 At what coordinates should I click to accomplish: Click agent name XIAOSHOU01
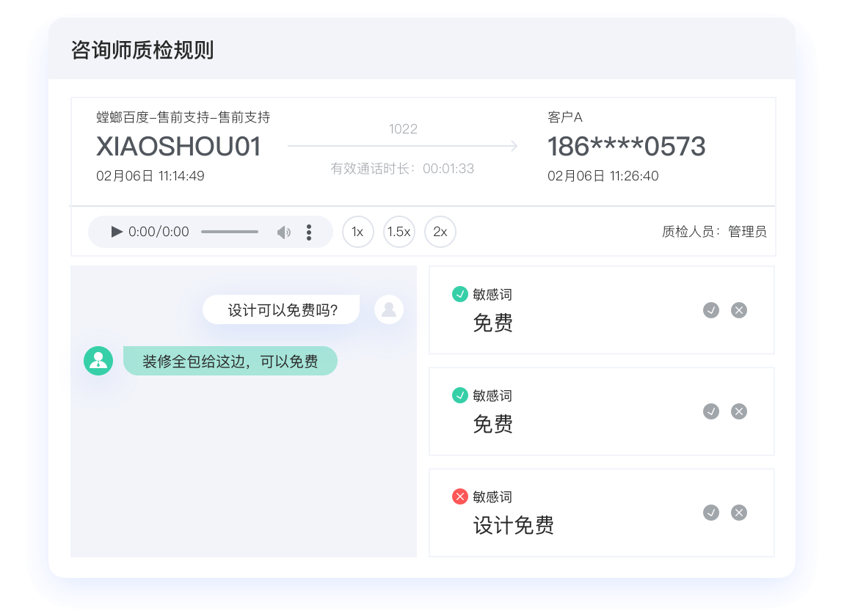pyautogui.click(x=178, y=147)
